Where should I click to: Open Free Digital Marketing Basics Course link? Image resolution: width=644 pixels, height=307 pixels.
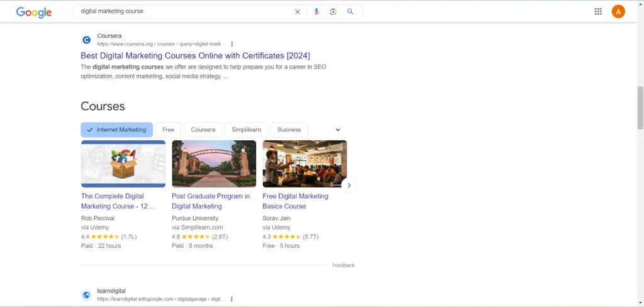(x=296, y=201)
